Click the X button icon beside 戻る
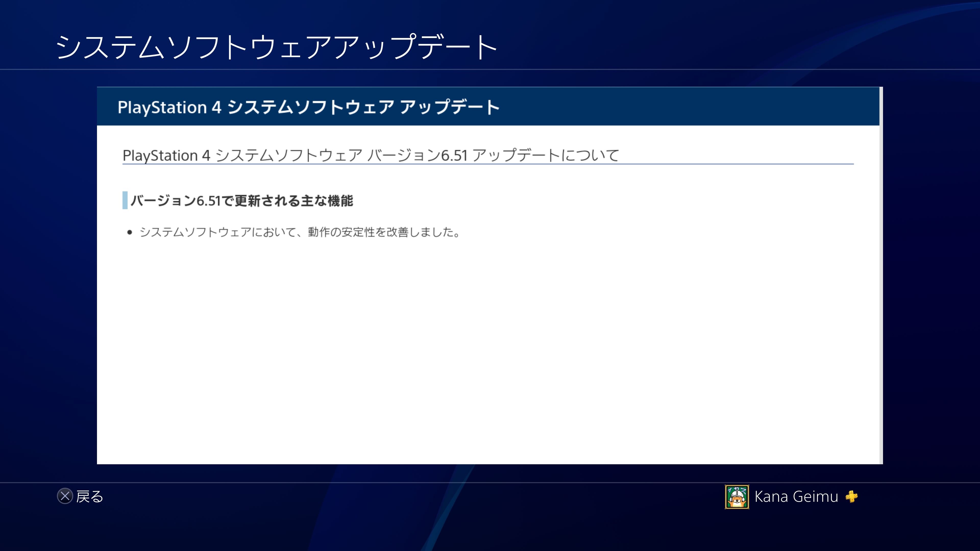 pos(65,496)
